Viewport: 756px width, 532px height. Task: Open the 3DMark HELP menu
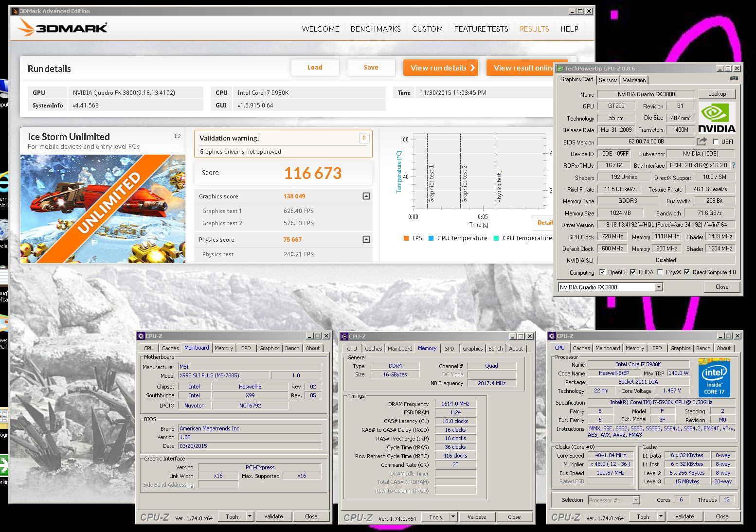(569, 29)
